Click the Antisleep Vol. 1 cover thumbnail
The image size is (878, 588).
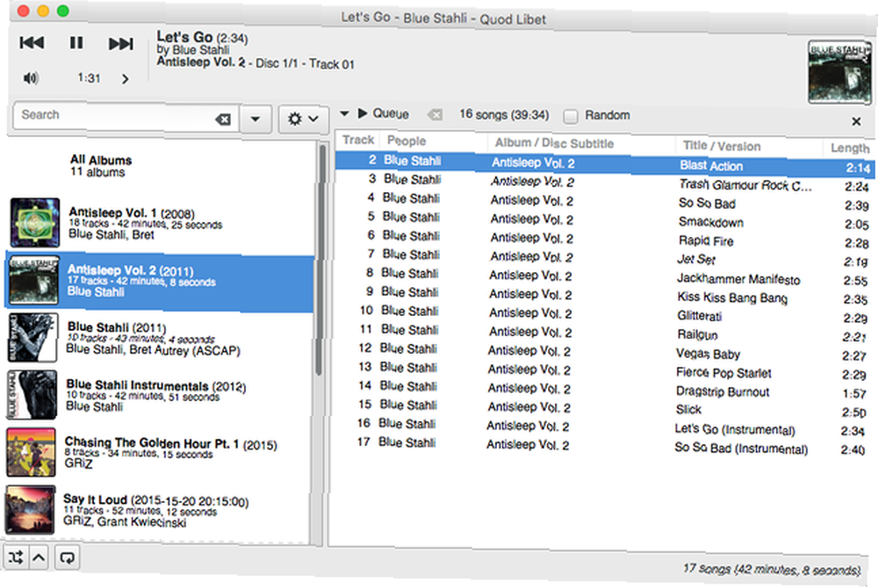(x=35, y=223)
